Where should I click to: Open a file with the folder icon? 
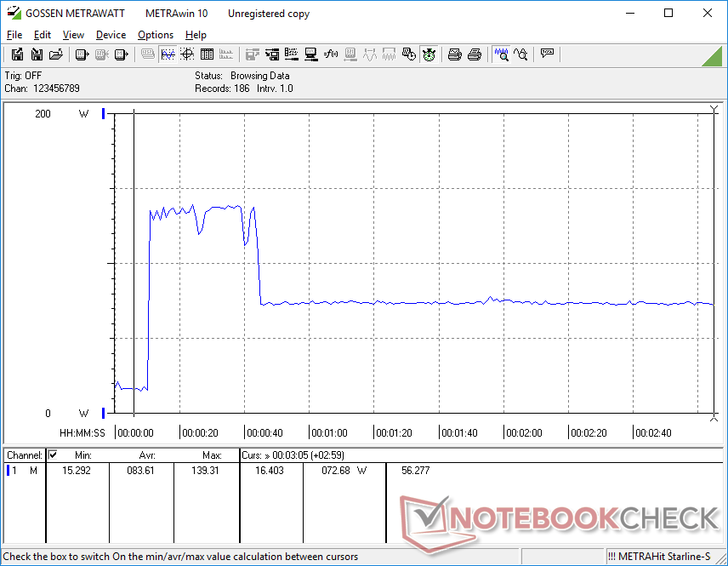click(56, 54)
